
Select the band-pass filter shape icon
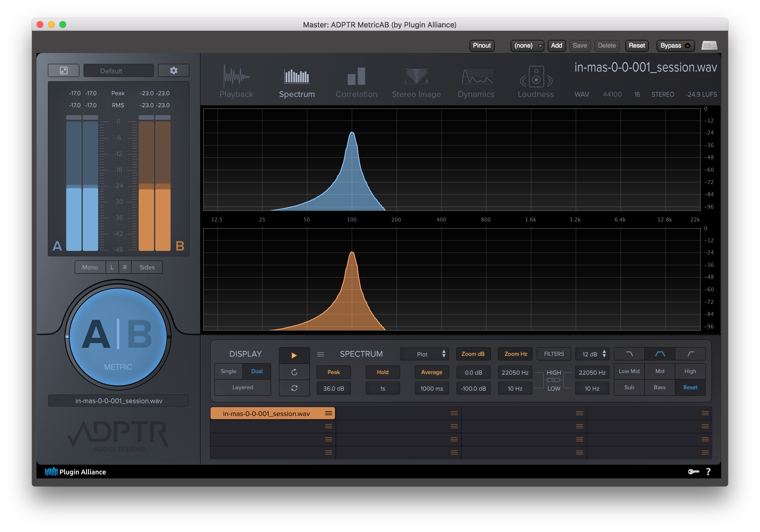point(660,354)
